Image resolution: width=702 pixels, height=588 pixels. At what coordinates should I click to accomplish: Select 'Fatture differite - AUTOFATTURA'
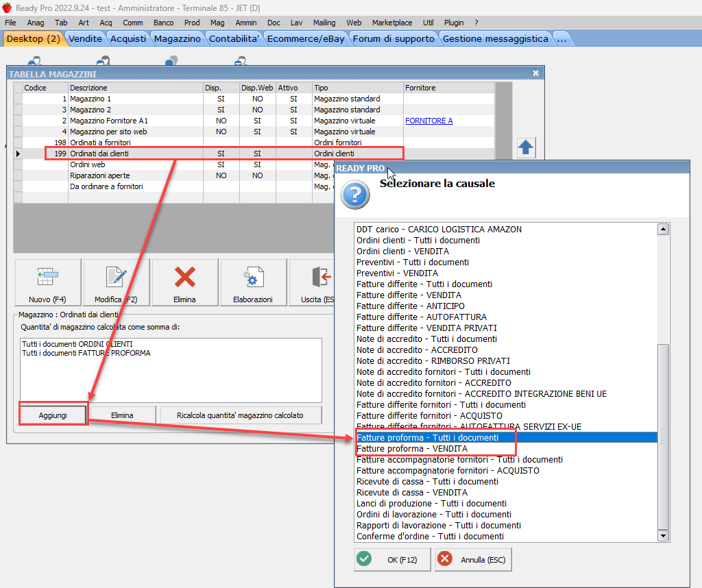click(506, 317)
